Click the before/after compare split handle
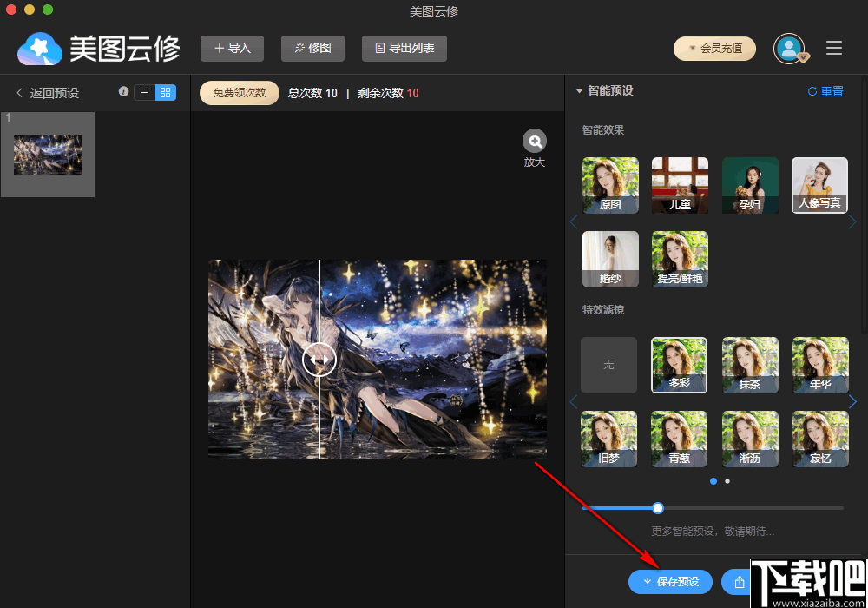The image size is (868, 608). (319, 359)
